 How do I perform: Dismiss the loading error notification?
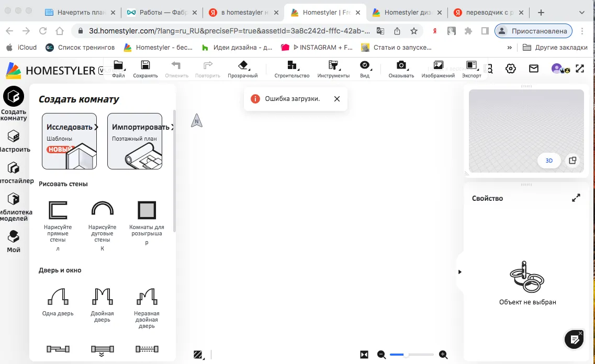click(337, 98)
